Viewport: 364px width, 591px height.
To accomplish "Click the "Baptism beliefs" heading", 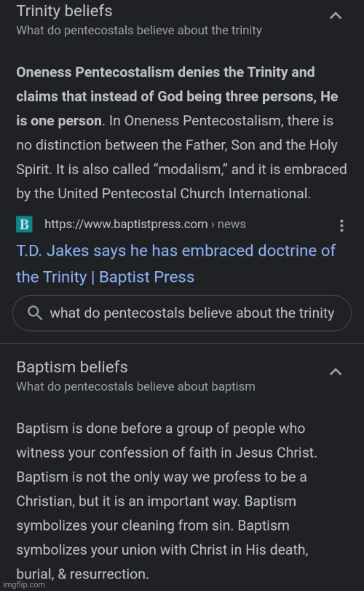I will (72, 367).
